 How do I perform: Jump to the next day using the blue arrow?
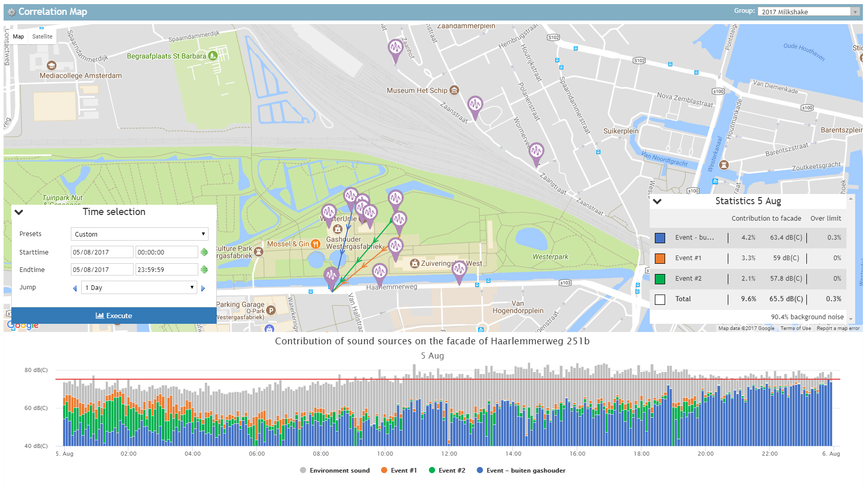click(204, 288)
